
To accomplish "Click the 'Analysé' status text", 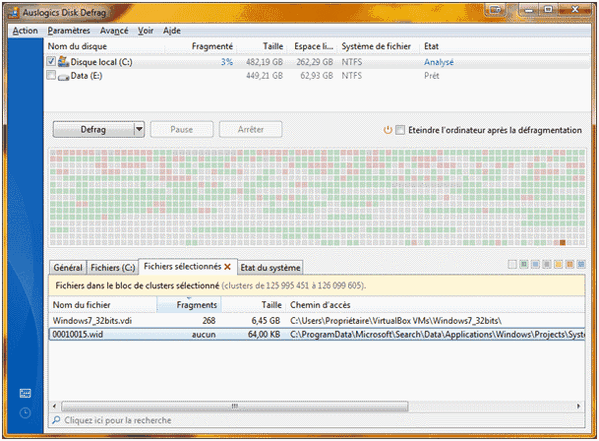I will (439, 62).
